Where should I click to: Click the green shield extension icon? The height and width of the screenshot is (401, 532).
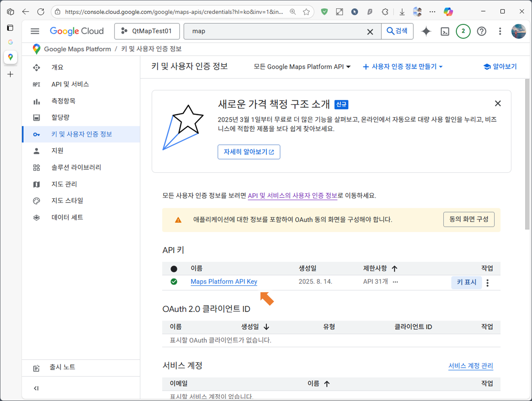324,12
